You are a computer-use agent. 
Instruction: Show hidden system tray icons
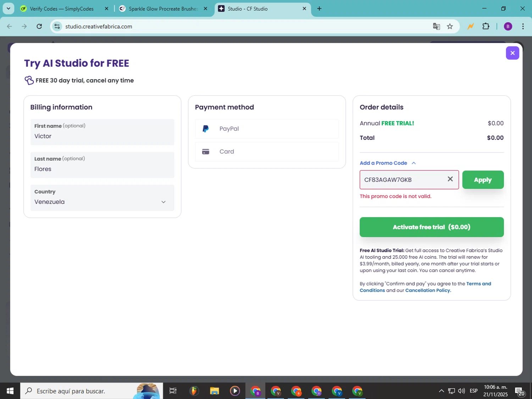coord(441,391)
